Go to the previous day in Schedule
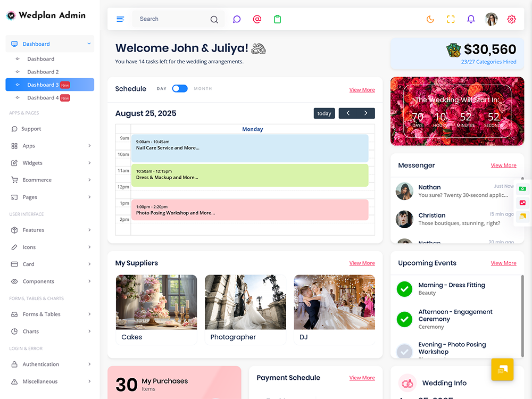Image resolution: width=532 pixels, height=399 pixels. 348,113
